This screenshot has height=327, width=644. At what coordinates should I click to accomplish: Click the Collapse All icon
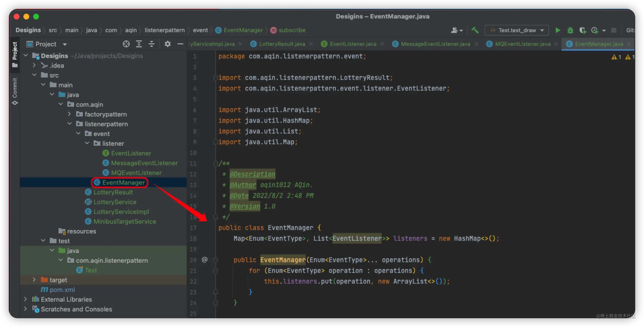pyautogui.click(x=152, y=44)
